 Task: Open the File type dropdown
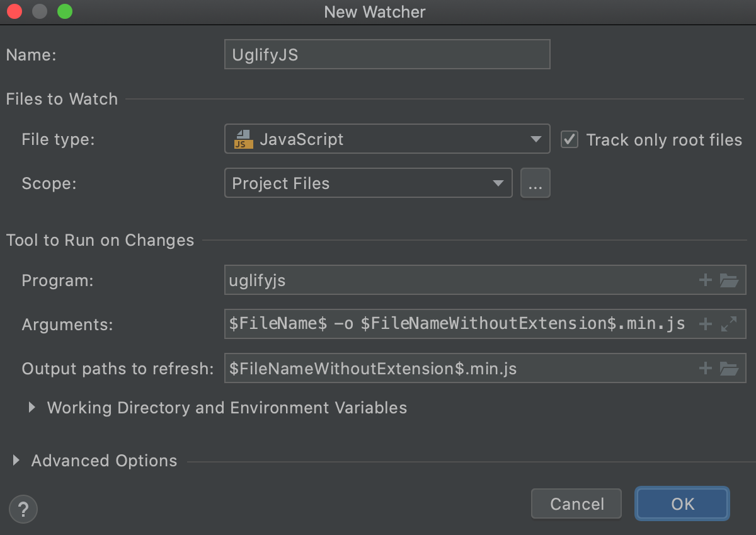[x=535, y=139]
